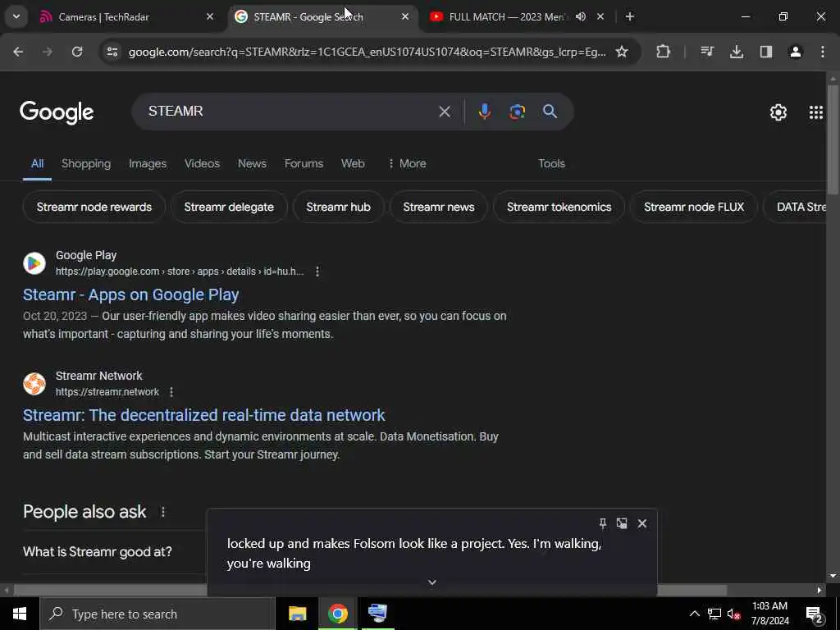Show hidden system tray icons
This screenshot has height=630, width=840.
tap(694, 614)
